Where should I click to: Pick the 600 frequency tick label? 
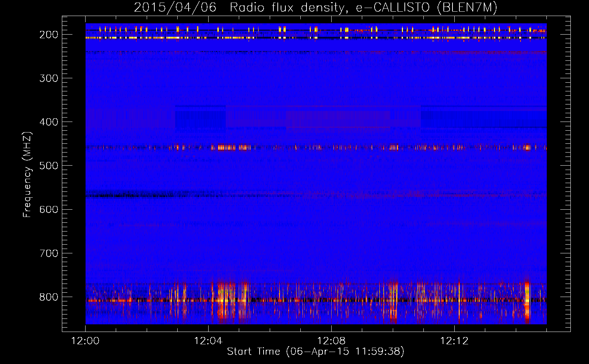[x=49, y=209]
